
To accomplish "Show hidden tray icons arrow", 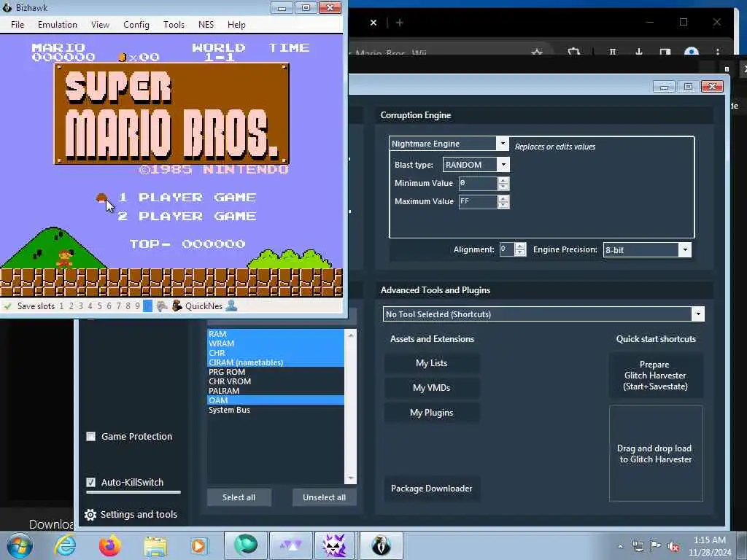I will [620, 546].
